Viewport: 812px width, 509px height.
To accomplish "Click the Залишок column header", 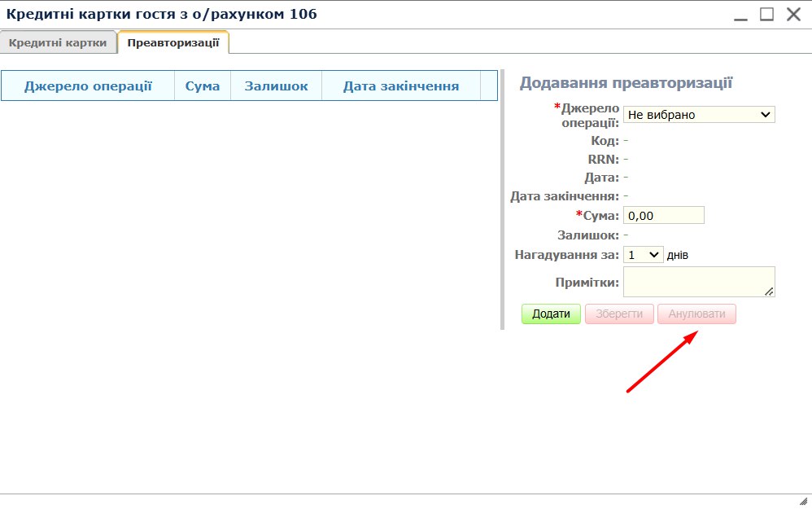I will pyautogui.click(x=277, y=86).
